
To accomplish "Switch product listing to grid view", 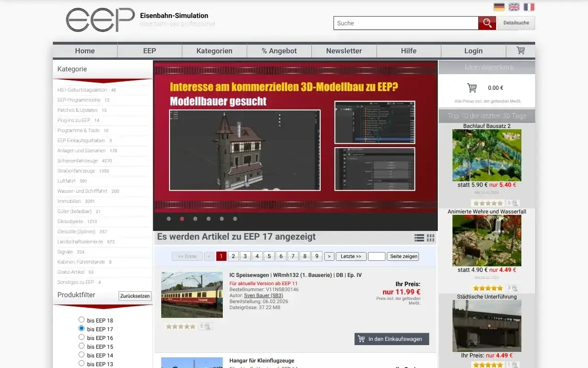I will pyautogui.click(x=430, y=238).
